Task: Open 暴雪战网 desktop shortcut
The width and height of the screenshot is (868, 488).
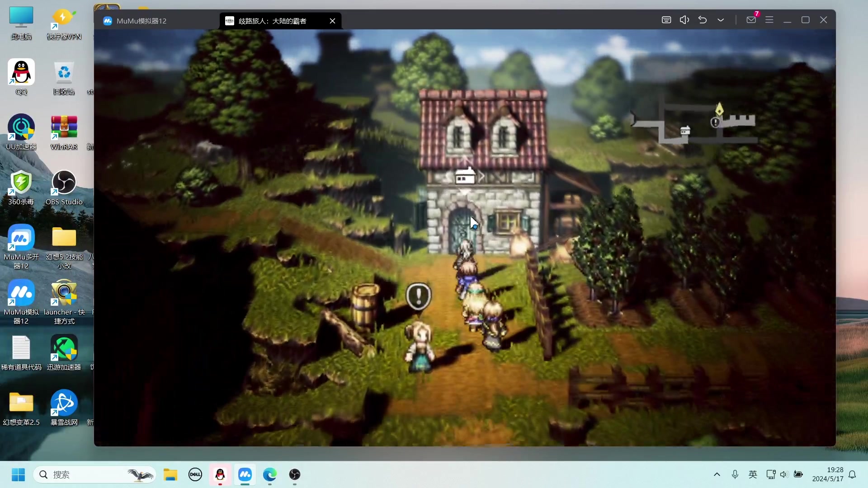Action: click(x=64, y=408)
